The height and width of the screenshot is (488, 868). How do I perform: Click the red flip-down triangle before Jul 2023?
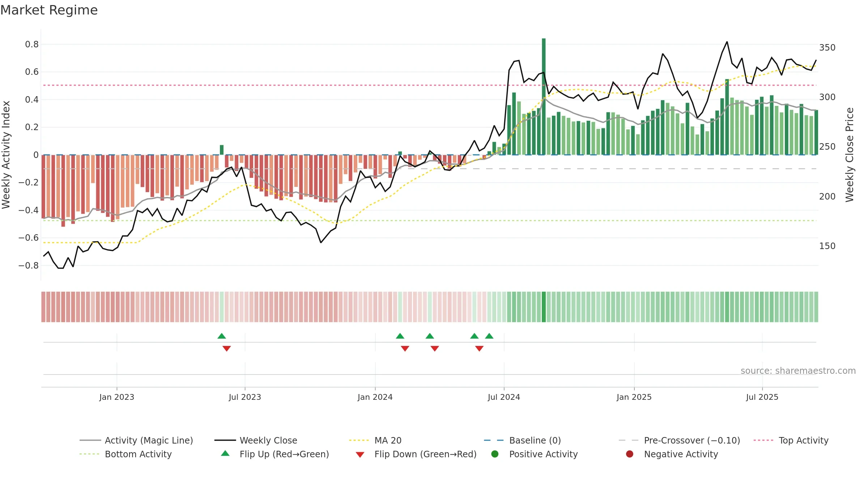coord(227,348)
